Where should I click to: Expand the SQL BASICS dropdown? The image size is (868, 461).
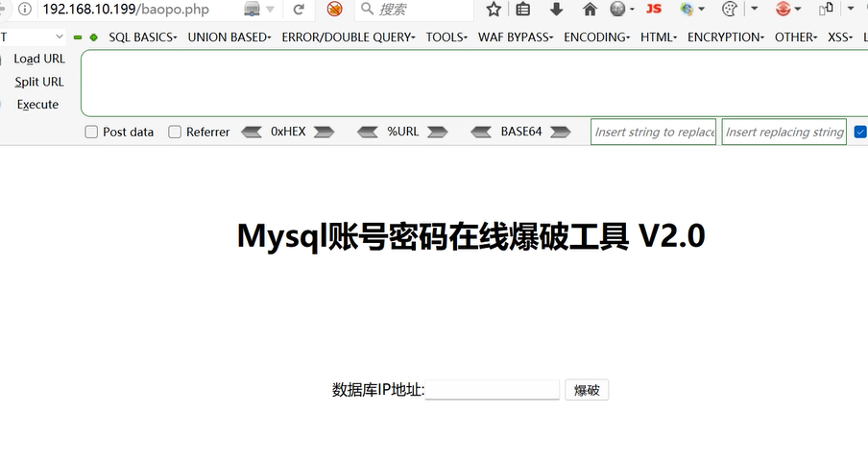click(x=142, y=37)
